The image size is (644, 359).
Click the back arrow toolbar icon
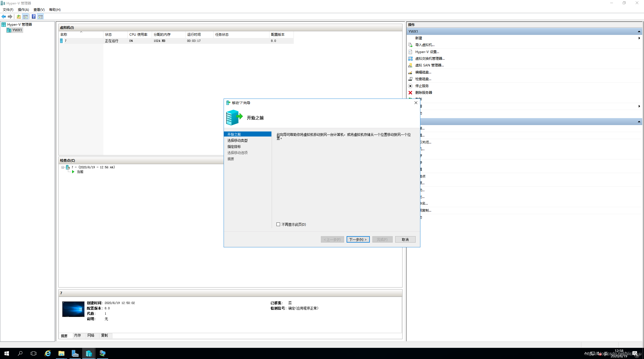pos(4,17)
